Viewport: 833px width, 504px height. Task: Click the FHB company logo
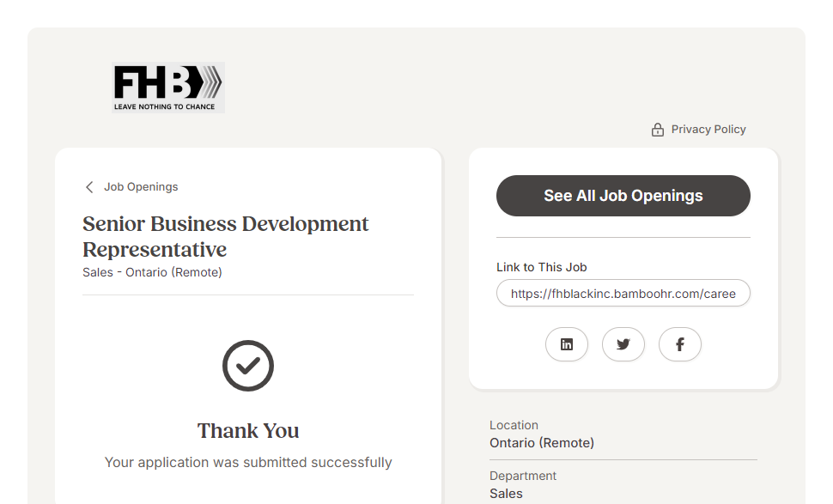point(168,87)
